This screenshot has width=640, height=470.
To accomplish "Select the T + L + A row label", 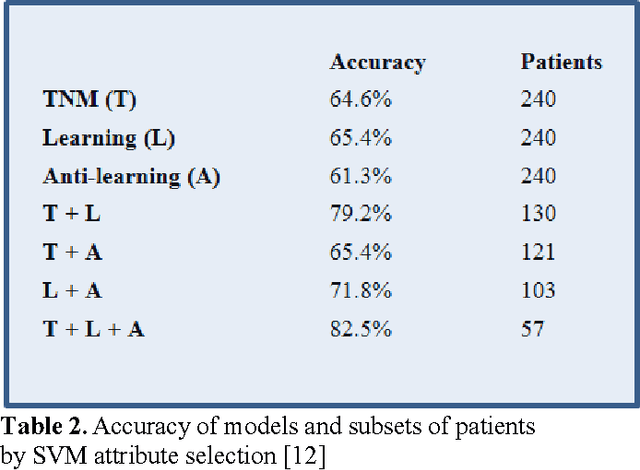I will (x=93, y=329).
